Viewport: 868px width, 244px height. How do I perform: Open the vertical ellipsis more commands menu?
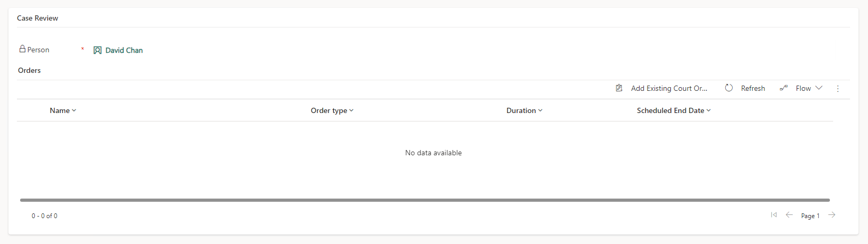pyautogui.click(x=838, y=89)
